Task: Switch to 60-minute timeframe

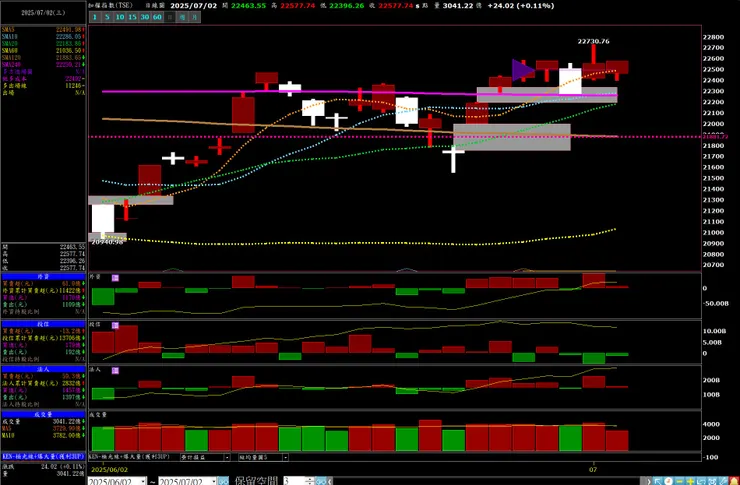Action: click(157, 17)
